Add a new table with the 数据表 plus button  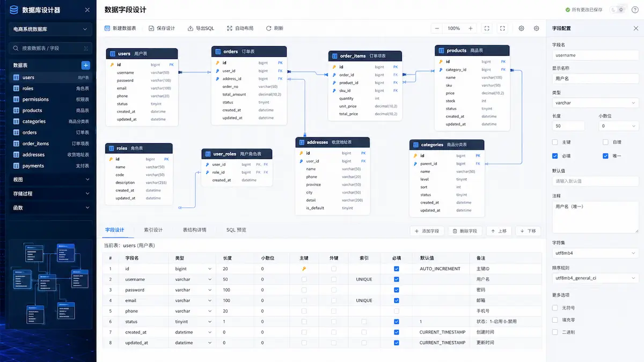tap(85, 65)
